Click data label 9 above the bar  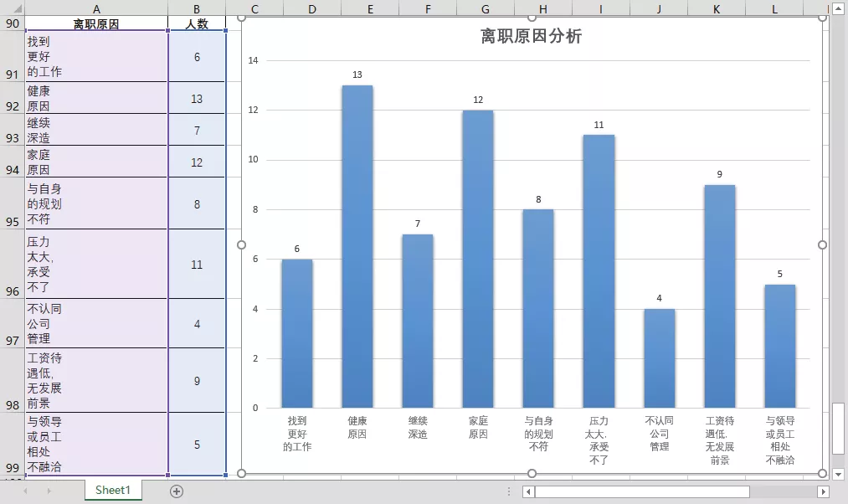(719, 174)
